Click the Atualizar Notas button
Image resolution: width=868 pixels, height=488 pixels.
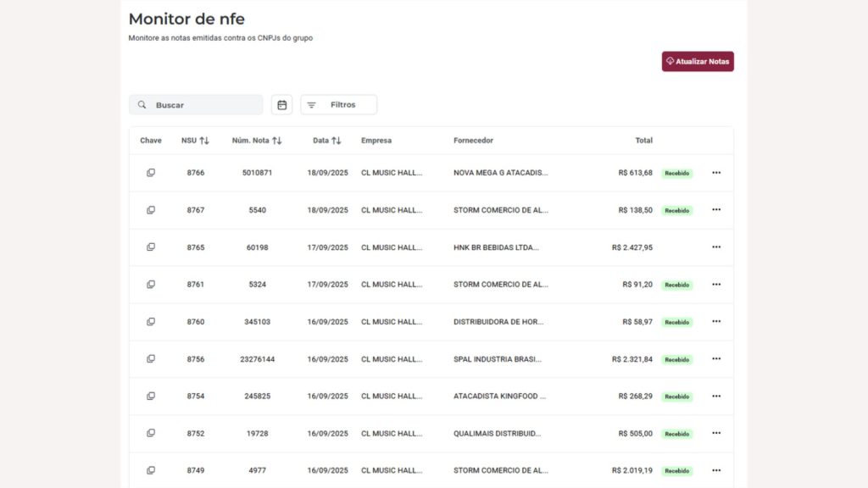pyautogui.click(x=698, y=61)
